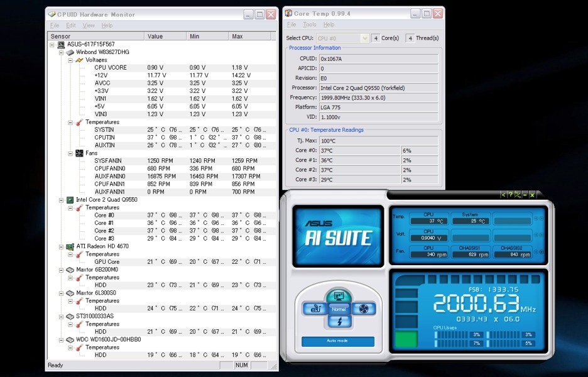The width and height of the screenshot is (588, 377).
Task: Collapse the ST31000333AS node
Action: point(61,317)
